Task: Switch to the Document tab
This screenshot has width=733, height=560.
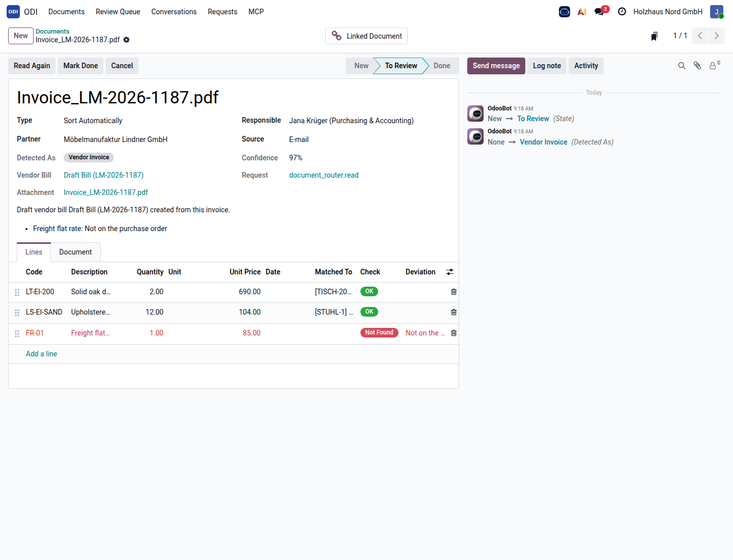Action: pyautogui.click(x=75, y=252)
